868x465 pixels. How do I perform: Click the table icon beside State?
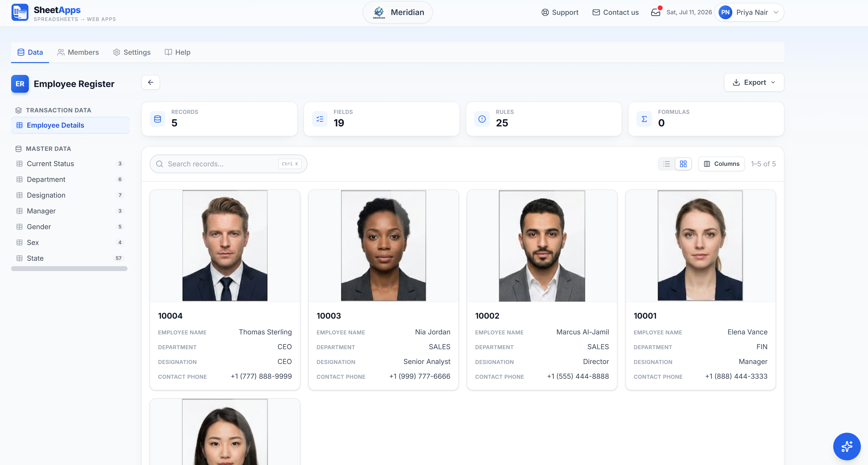pos(19,258)
